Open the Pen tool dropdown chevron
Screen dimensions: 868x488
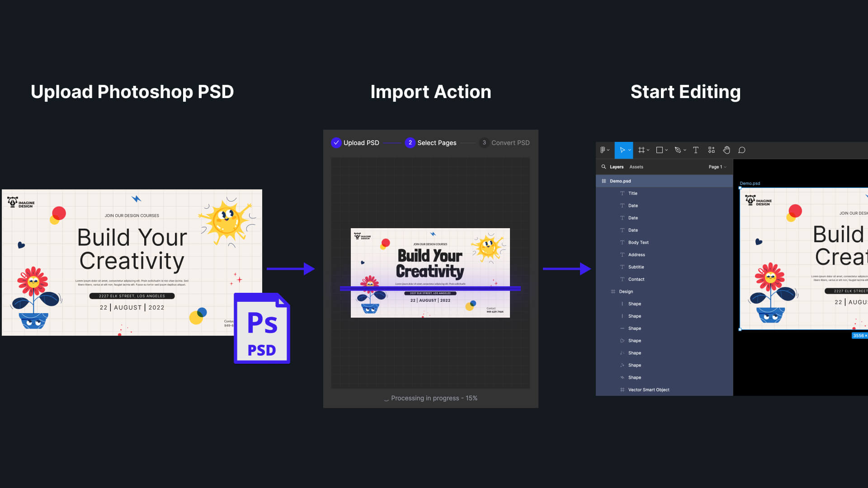tap(685, 150)
